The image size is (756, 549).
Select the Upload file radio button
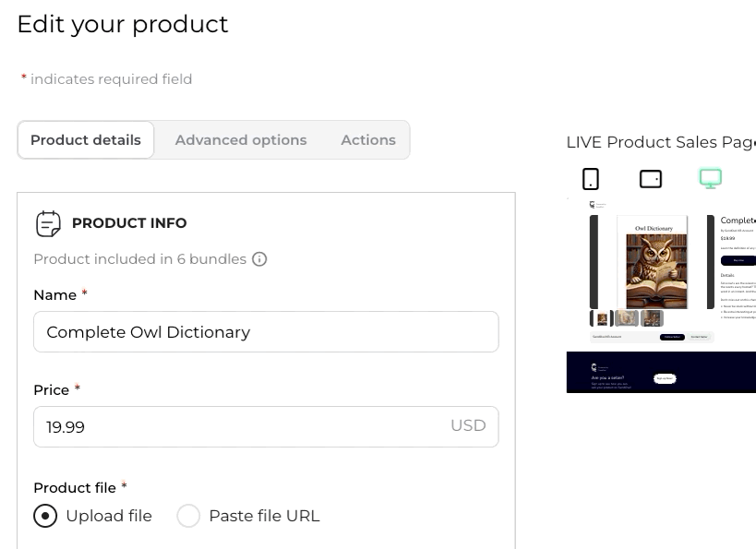(x=45, y=516)
